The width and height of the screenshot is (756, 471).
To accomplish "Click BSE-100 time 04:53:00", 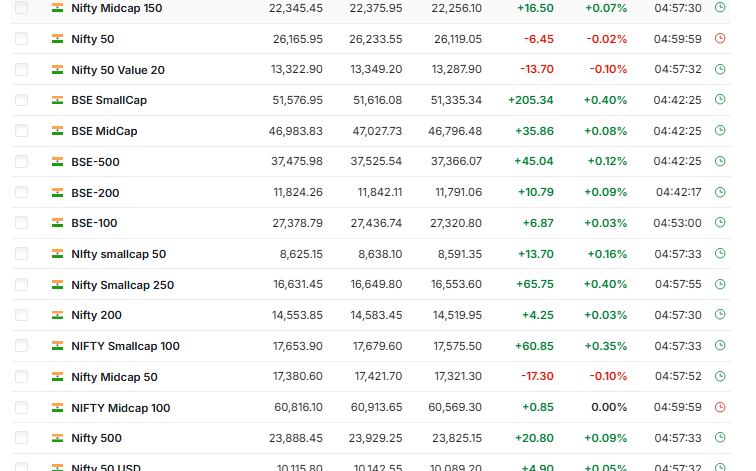I will click(x=677, y=223).
